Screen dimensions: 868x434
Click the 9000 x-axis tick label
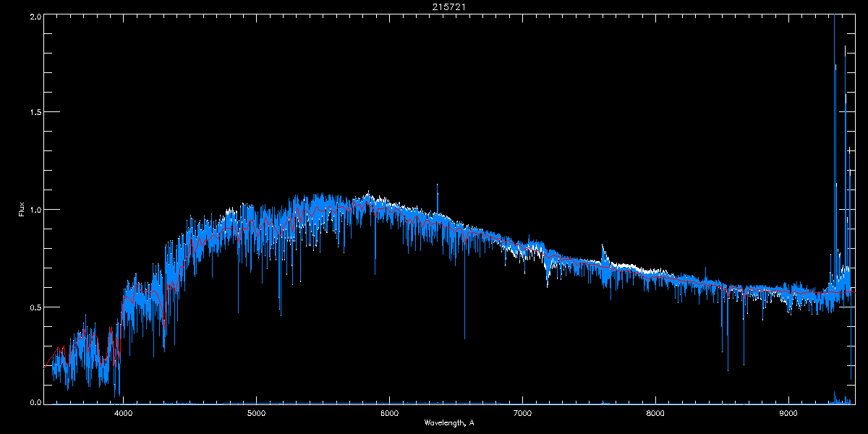pos(788,414)
